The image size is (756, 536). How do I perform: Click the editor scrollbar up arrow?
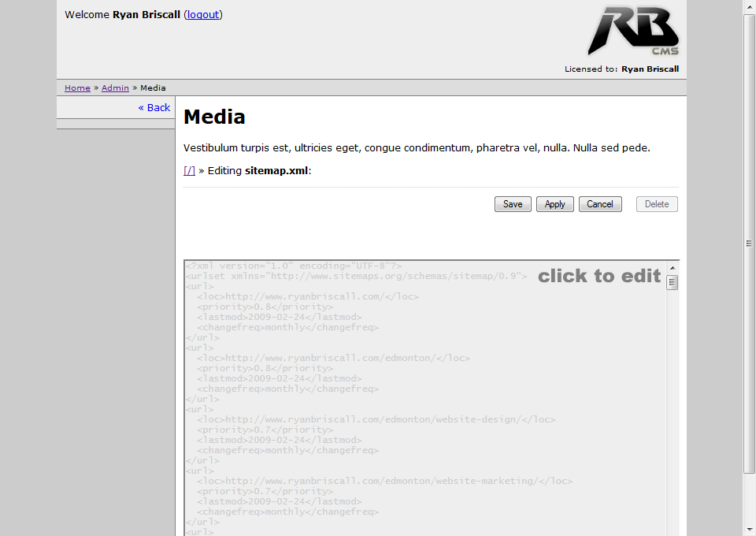point(672,267)
